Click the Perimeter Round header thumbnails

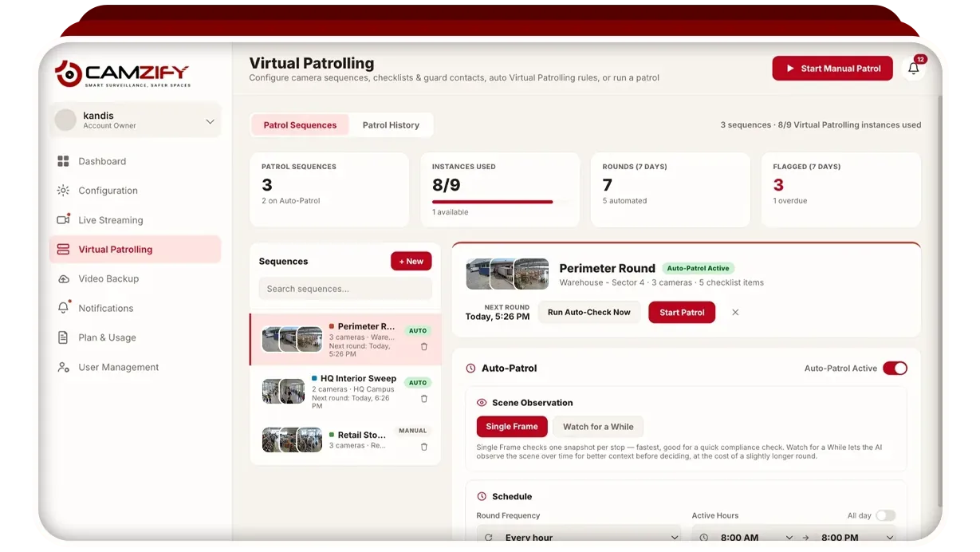pos(507,274)
